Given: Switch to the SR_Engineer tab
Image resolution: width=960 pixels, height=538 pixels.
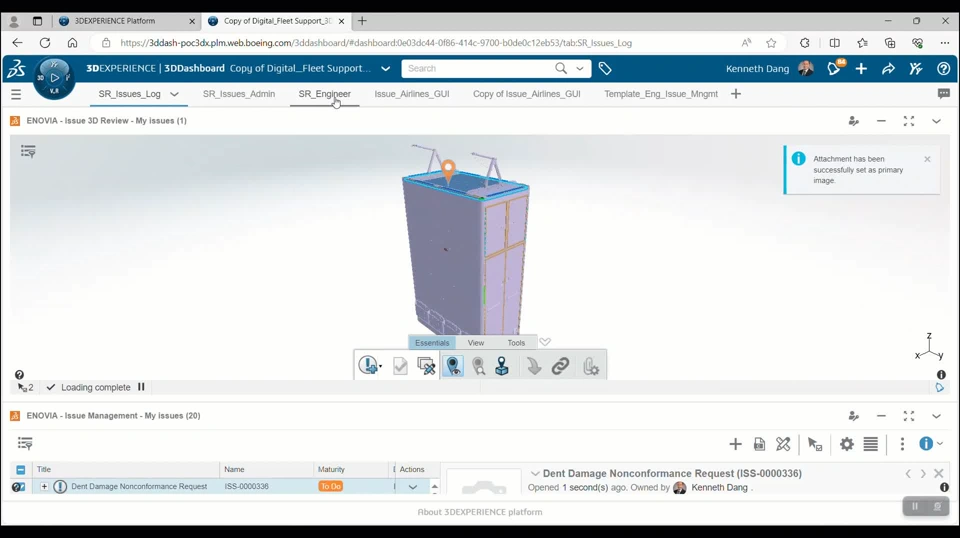Looking at the screenshot, I should point(324,94).
